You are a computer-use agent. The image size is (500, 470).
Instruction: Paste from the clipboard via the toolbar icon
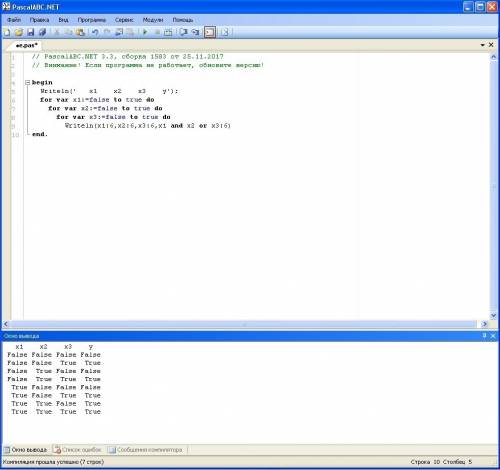point(80,32)
